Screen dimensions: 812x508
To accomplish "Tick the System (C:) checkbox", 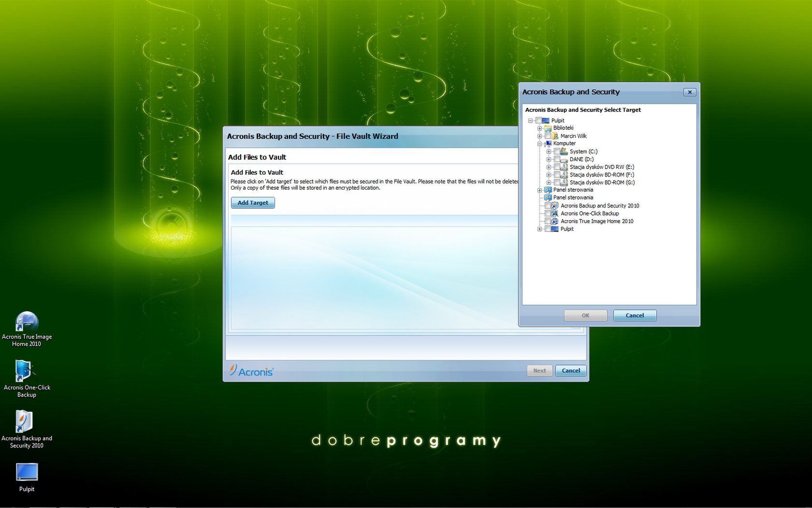I will 557,151.
